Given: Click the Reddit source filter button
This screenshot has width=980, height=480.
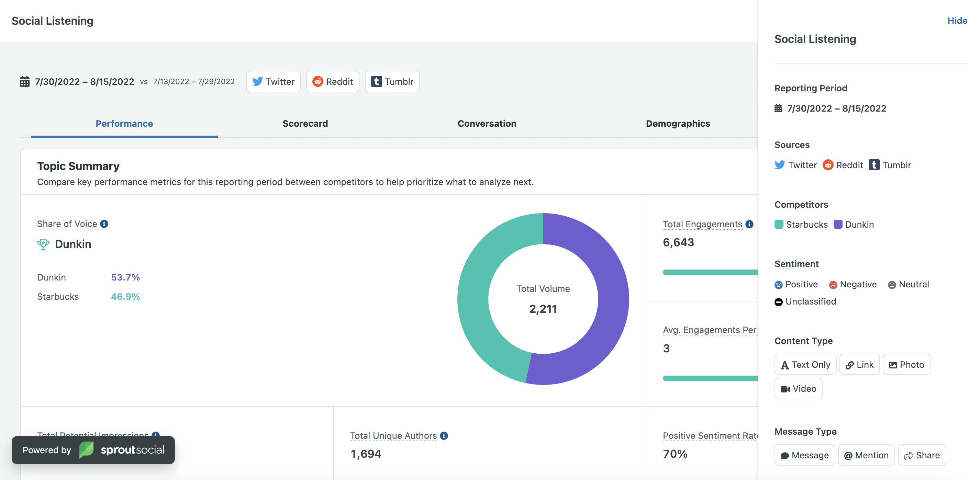Looking at the screenshot, I should (333, 81).
